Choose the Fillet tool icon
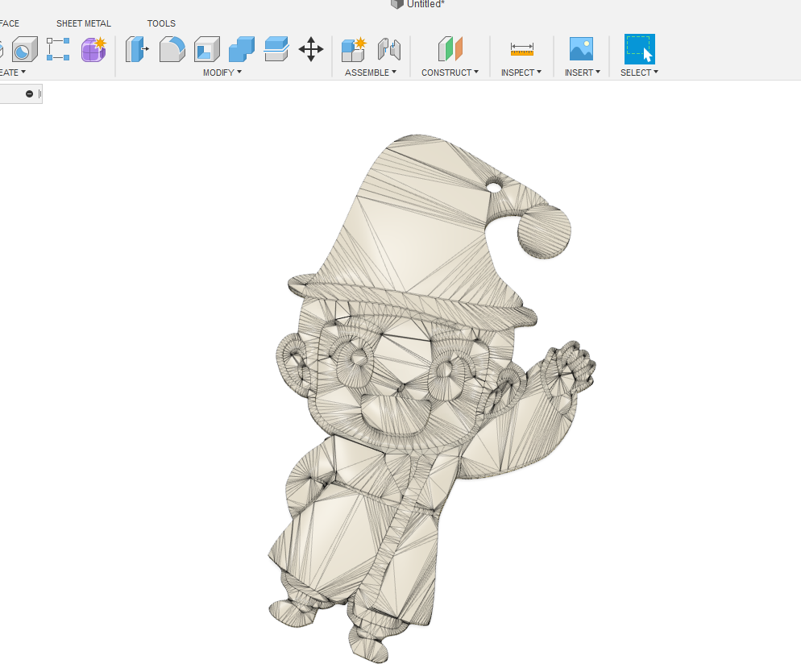The height and width of the screenshot is (672, 801). click(172, 49)
